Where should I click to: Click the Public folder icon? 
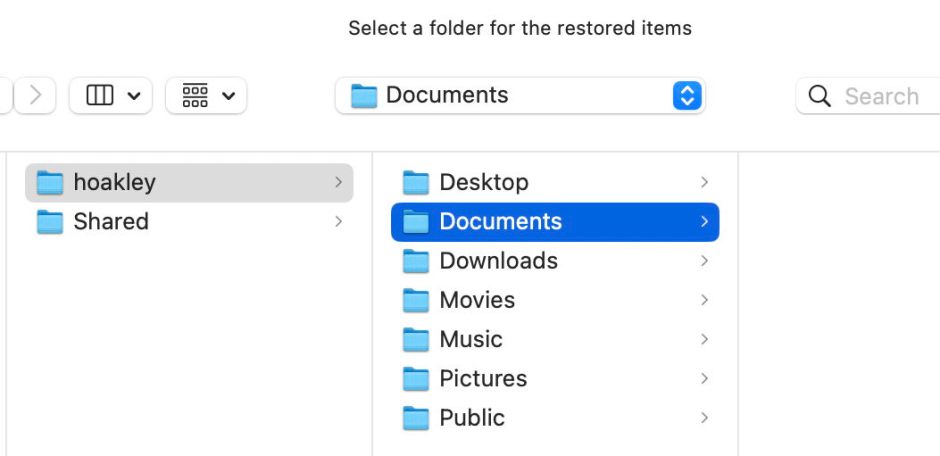pos(415,418)
